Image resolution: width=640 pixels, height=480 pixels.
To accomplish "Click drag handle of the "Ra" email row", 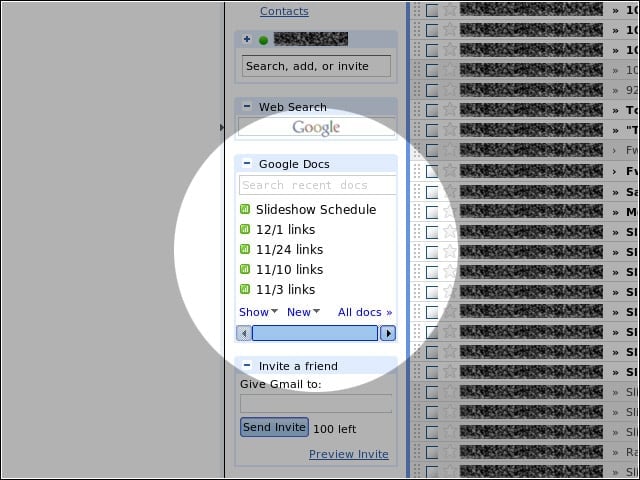I will 417,452.
